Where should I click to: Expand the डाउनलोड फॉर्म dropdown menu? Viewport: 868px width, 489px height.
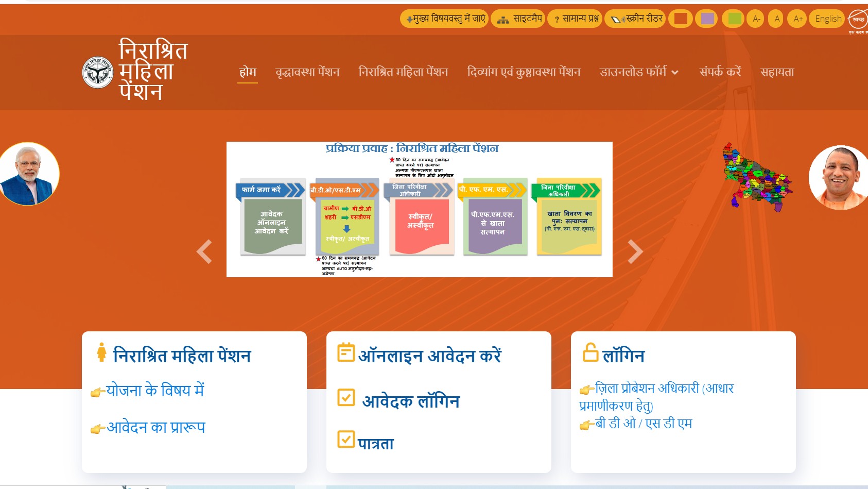(639, 72)
